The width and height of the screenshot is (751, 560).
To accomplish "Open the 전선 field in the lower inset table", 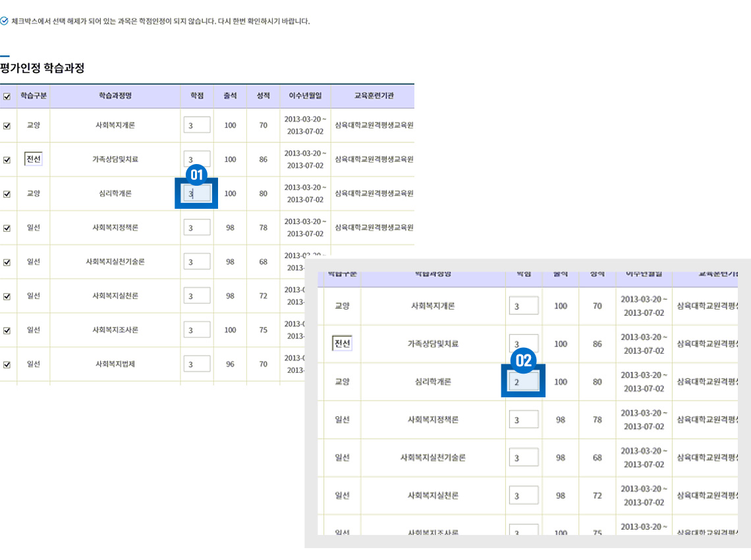I will pos(342,344).
